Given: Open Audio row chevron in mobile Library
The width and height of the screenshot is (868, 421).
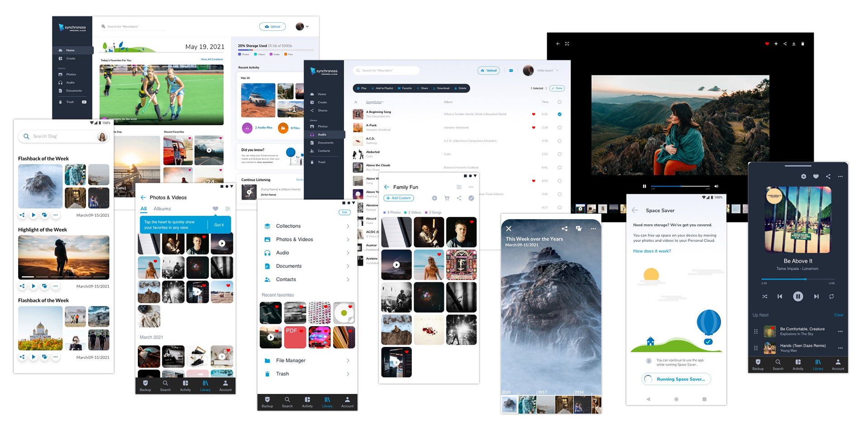Looking at the screenshot, I should (348, 253).
